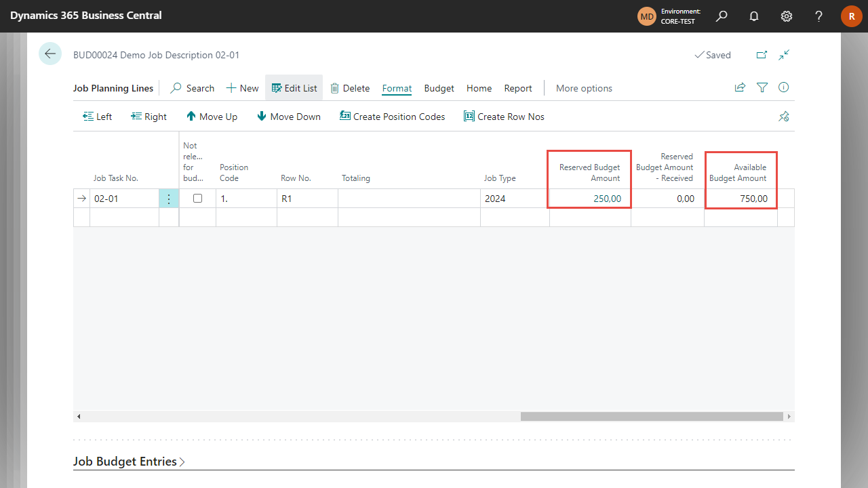
Task: Toggle Edit List mode
Action: (294, 88)
